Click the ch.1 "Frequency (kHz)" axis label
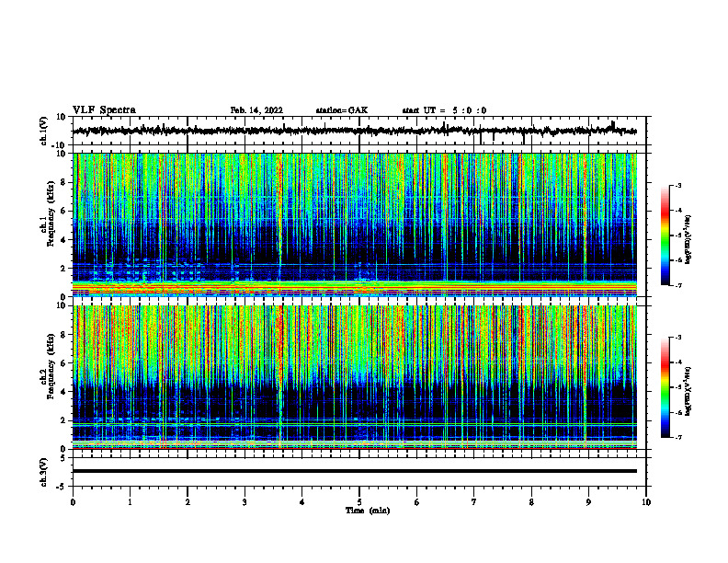The width and height of the screenshot is (728, 563). pyautogui.click(x=51, y=215)
